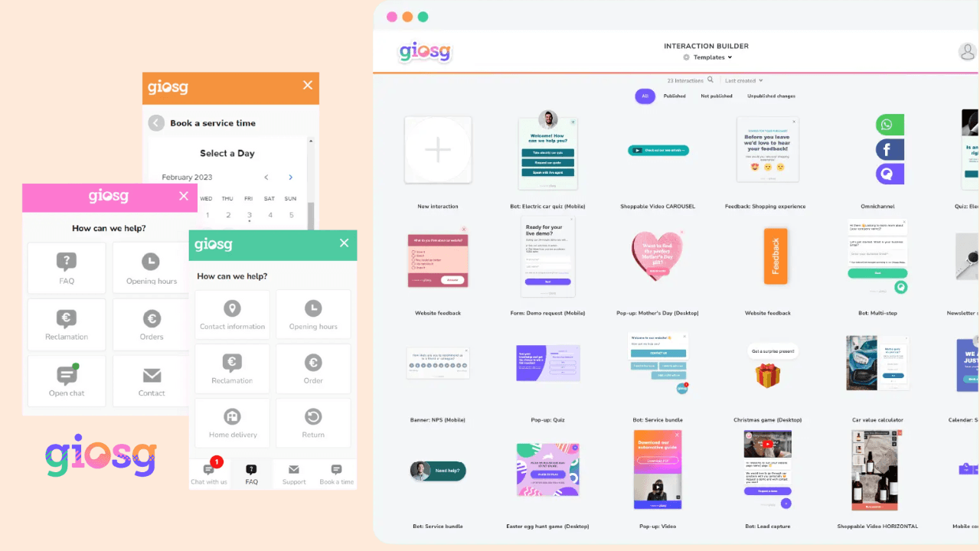
Task: Click the giosg logo in the Interaction Builder header
Action: tap(425, 52)
